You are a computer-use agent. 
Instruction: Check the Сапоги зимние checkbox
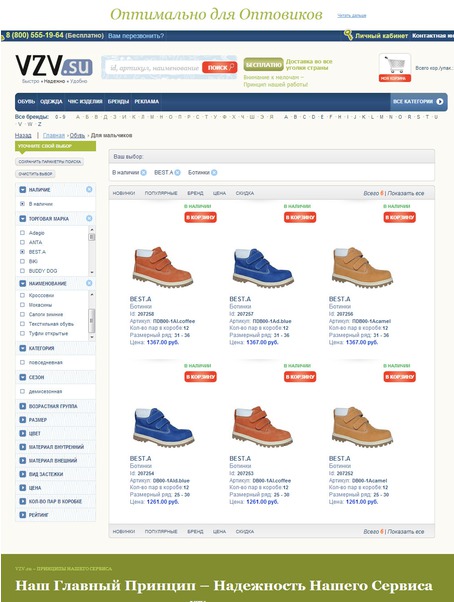(22, 314)
